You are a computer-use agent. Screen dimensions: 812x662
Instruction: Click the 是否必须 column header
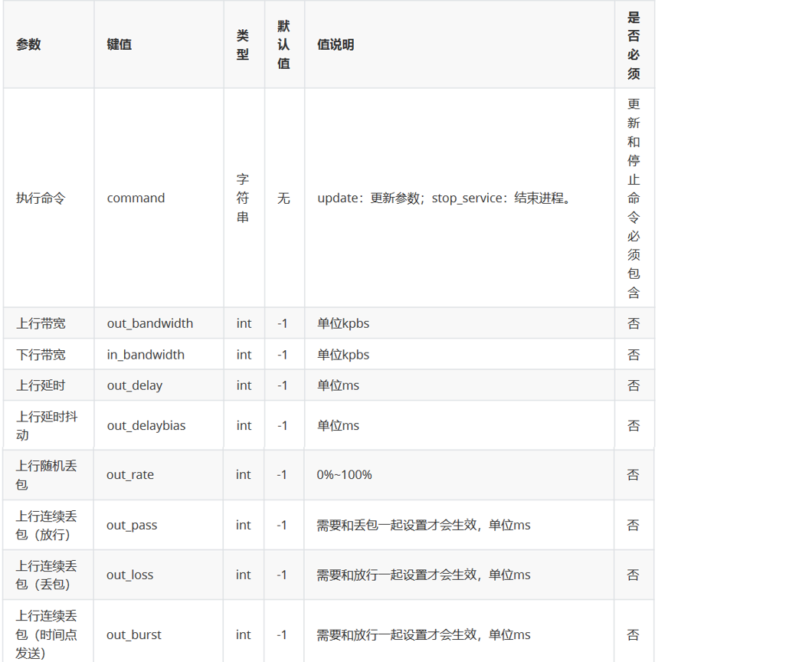coord(634,44)
